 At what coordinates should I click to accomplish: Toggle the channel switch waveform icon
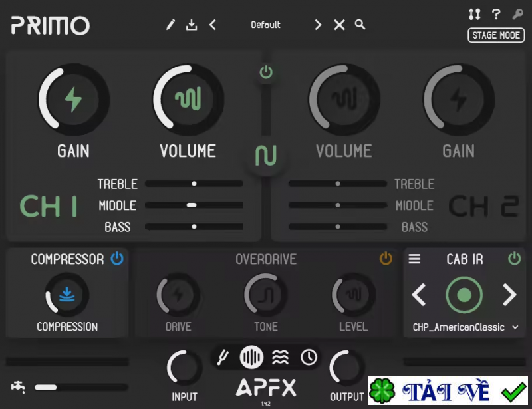(x=266, y=156)
